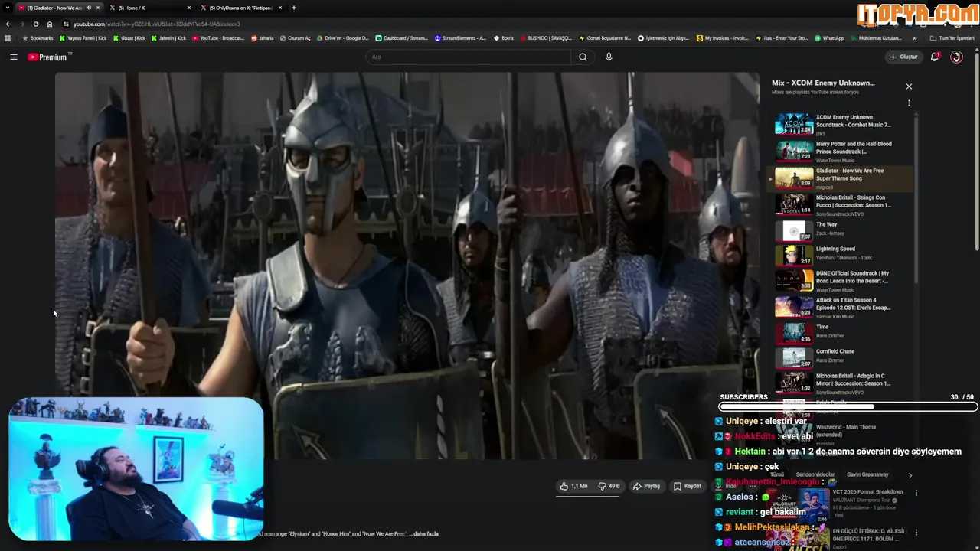The height and width of the screenshot is (551, 980).
Task: Open options for EN GÜÇLÜ İTTİFAK video
Action: coord(916,532)
